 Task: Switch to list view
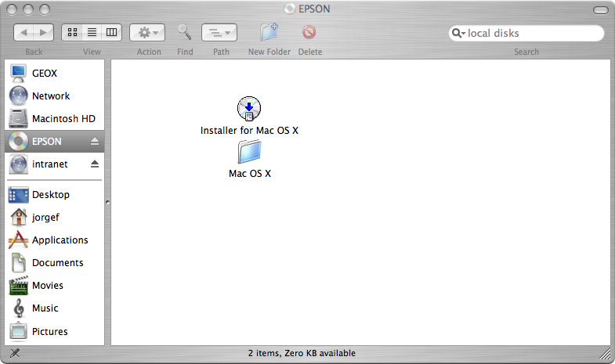[x=92, y=33]
